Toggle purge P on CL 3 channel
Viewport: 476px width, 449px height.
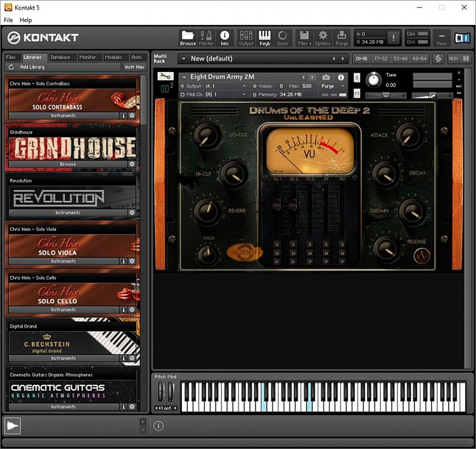[x=310, y=262]
